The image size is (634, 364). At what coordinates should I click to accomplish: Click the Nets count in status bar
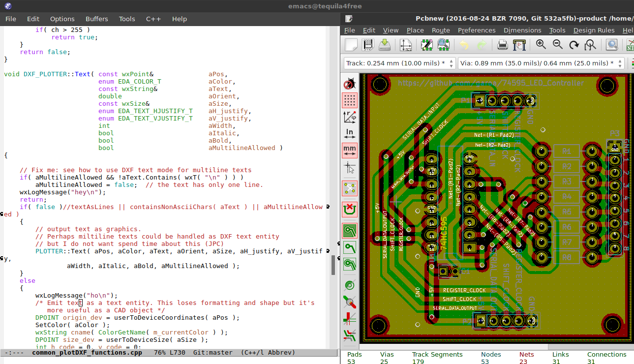click(526, 358)
